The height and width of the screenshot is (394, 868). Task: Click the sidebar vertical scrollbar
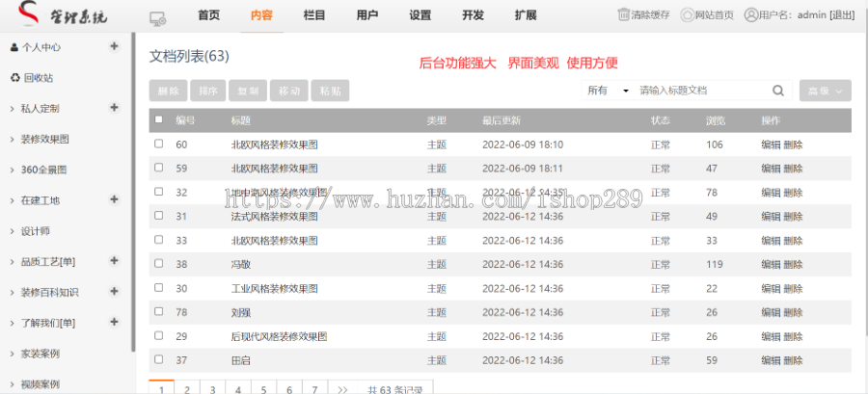click(133, 192)
